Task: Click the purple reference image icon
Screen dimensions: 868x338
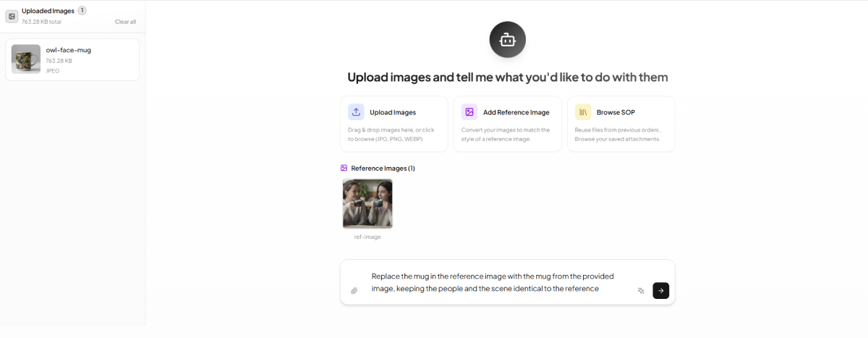Action: point(469,112)
